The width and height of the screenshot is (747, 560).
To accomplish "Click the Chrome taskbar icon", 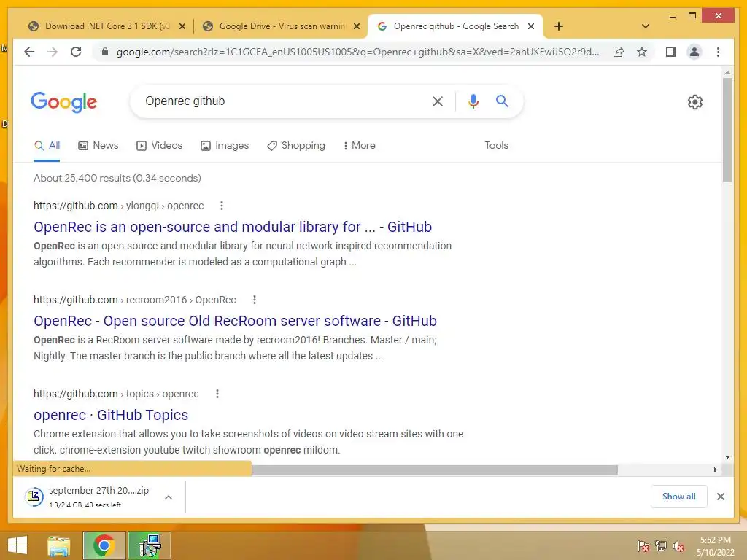I will (x=104, y=545).
